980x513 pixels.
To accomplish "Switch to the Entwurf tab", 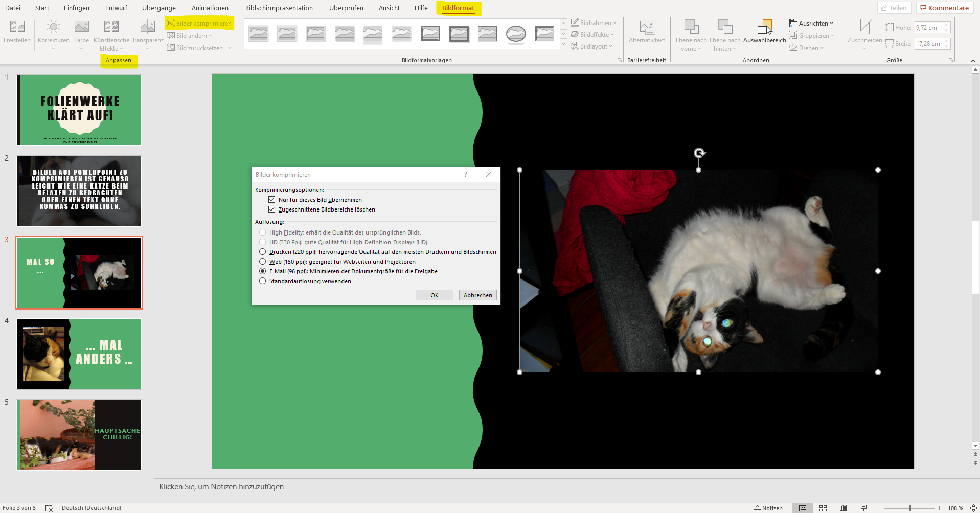I will 116,8.
